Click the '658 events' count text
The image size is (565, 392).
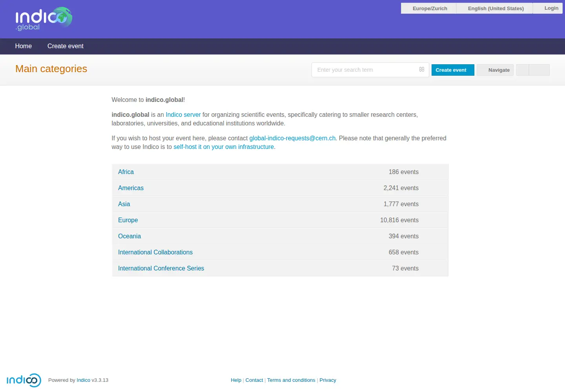(x=404, y=252)
